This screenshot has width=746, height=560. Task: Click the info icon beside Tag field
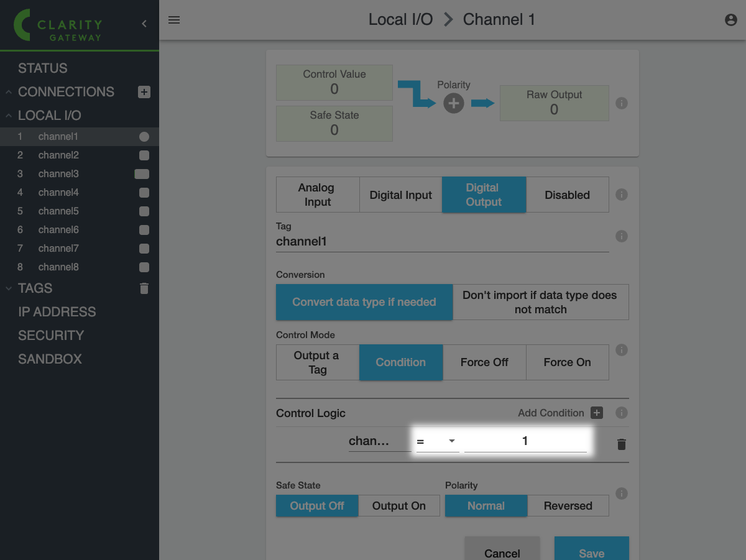[621, 236]
